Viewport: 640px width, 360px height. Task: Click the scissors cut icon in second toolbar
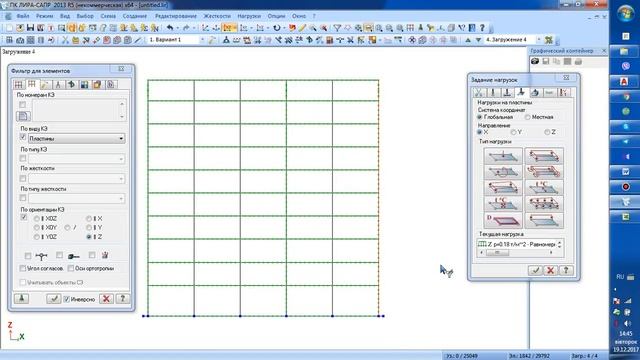[65, 40]
